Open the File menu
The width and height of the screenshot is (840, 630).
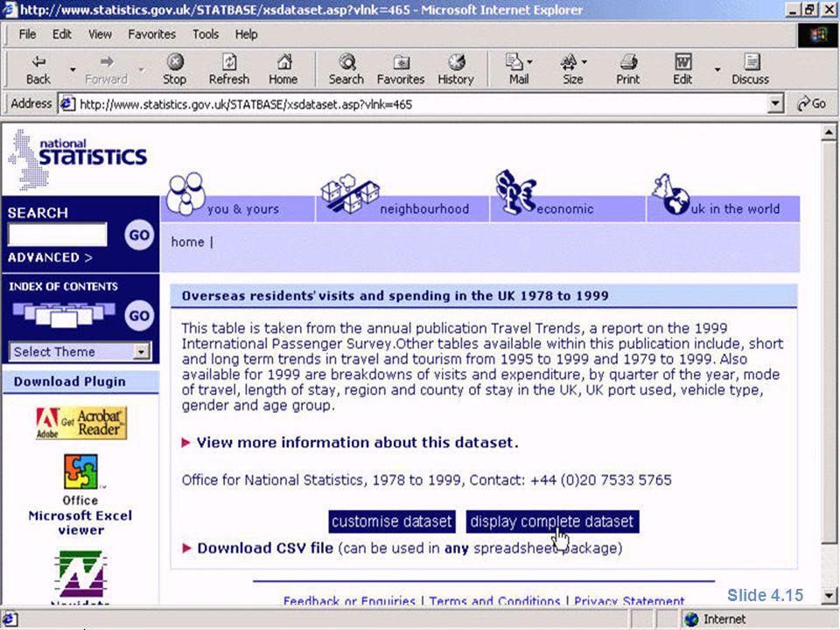27,34
